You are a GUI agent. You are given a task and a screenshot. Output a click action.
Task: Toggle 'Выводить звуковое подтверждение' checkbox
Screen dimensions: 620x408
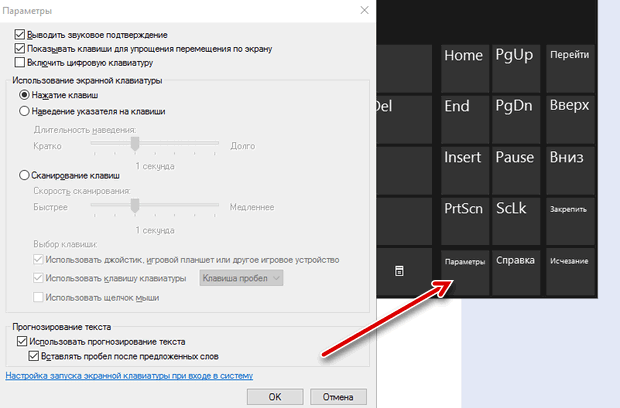[x=21, y=35]
